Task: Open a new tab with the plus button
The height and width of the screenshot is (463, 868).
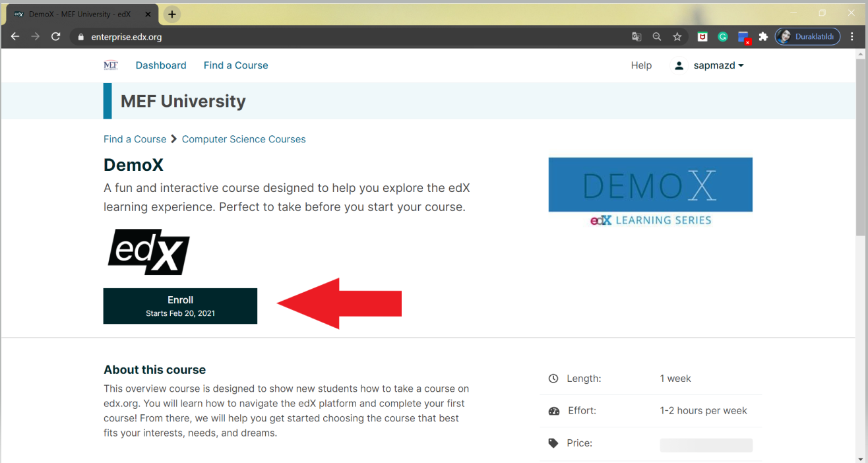Action: click(x=172, y=14)
